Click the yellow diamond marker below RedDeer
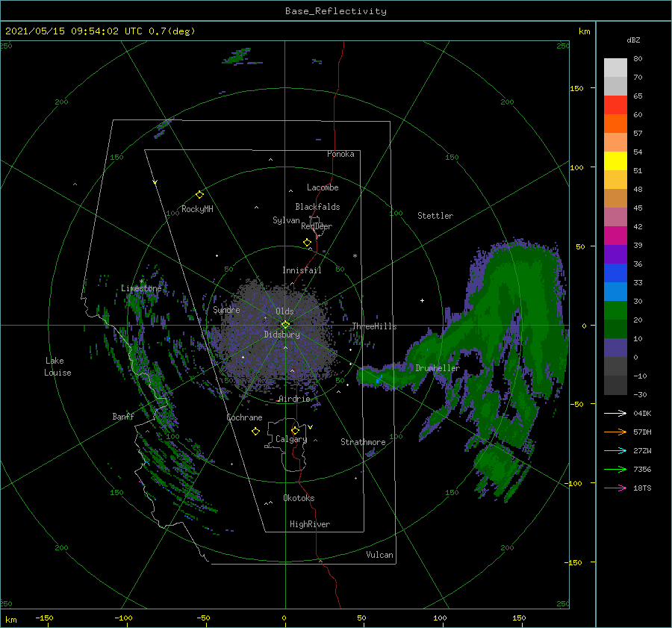 tap(307, 243)
